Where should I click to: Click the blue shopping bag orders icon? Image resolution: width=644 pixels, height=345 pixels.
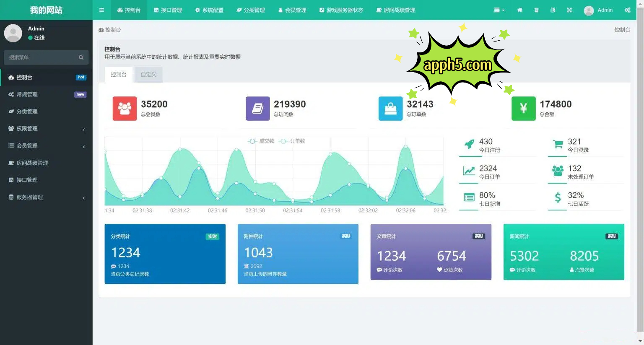(390, 109)
